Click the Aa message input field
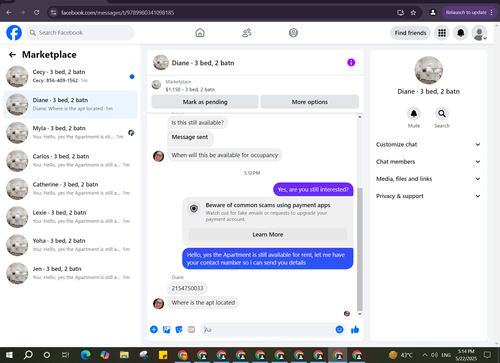 [267, 330]
